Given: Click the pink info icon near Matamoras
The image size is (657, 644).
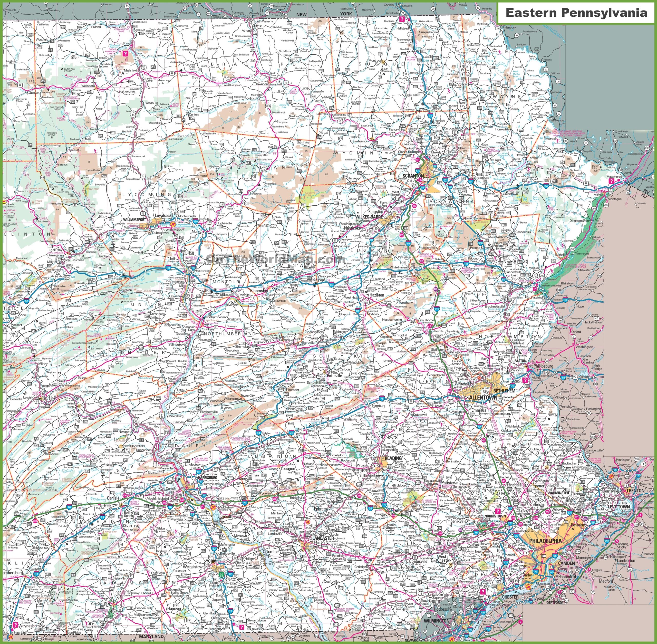Looking at the screenshot, I should pyautogui.click(x=611, y=181).
